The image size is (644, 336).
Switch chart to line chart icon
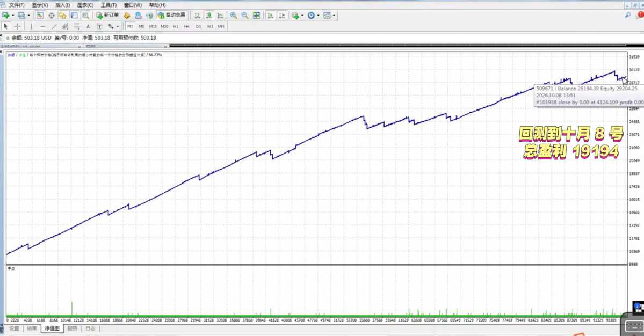[220, 15]
